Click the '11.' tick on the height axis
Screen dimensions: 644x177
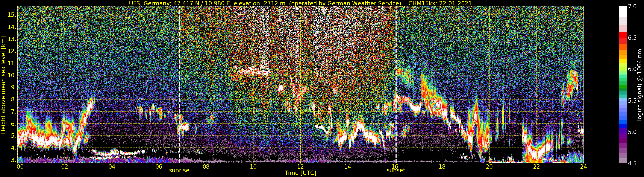[x=12, y=63]
